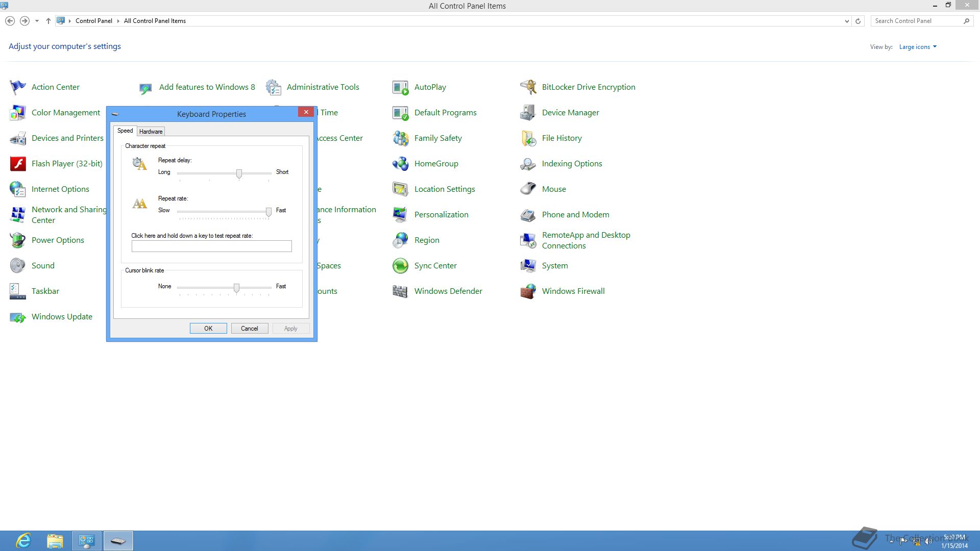Viewport: 980px width, 551px height.
Task: Open File Explorer from the taskbar
Action: [55, 541]
